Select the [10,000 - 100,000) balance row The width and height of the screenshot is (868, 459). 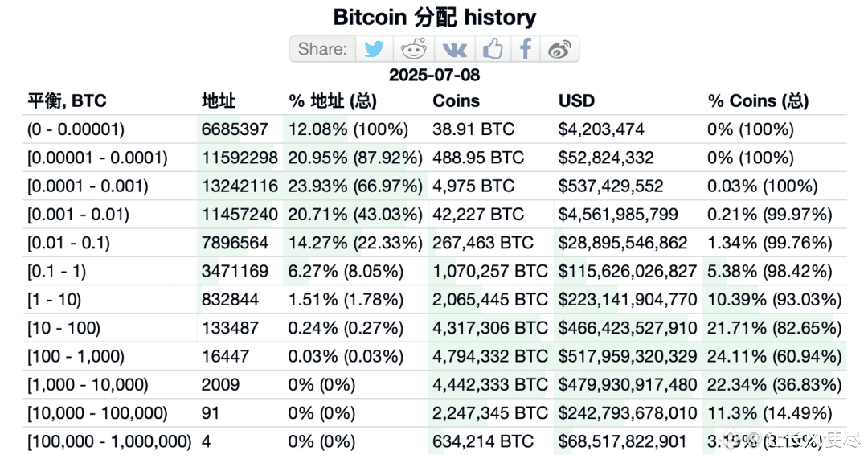click(435, 413)
